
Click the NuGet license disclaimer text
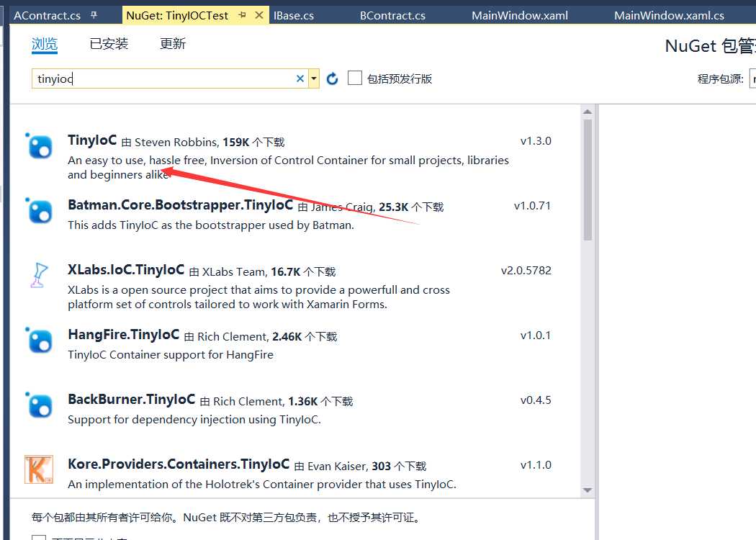pyautogui.click(x=227, y=518)
